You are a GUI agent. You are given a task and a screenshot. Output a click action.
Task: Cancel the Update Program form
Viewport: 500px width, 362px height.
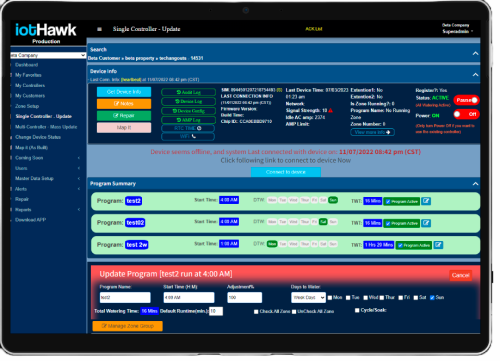click(x=460, y=275)
